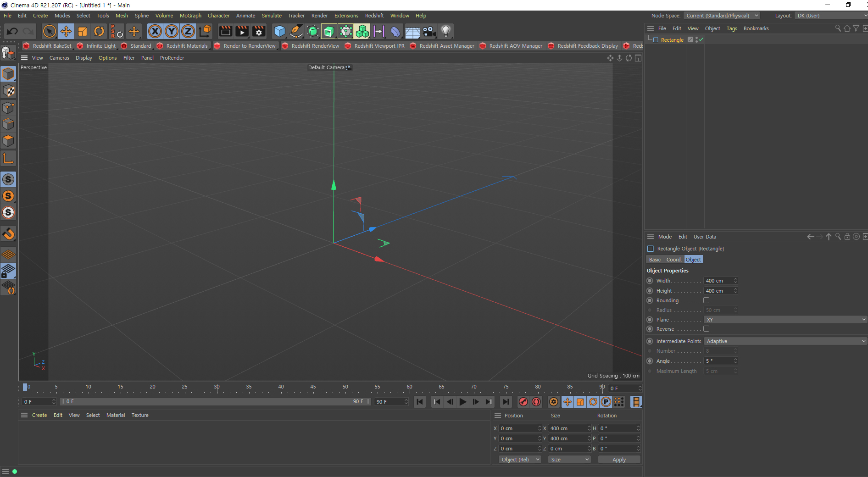Toggle Y axis lock
The height and width of the screenshot is (477, 868).
[172, 31]
